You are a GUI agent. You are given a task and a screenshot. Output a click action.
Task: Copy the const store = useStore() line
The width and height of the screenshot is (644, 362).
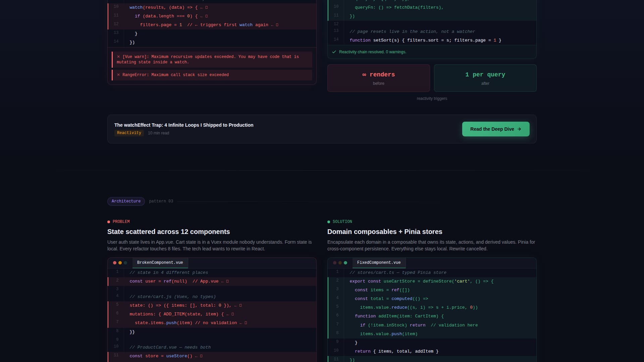pyautogui.click(x=201, y=356)
